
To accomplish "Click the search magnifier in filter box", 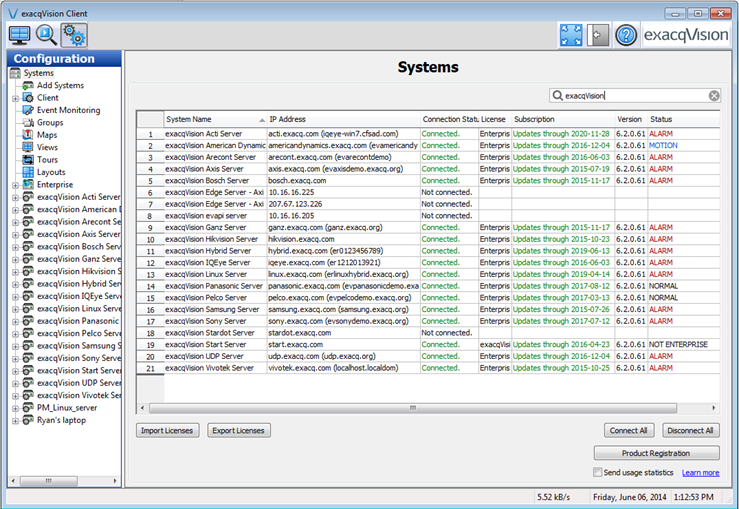I will point(557,96).
